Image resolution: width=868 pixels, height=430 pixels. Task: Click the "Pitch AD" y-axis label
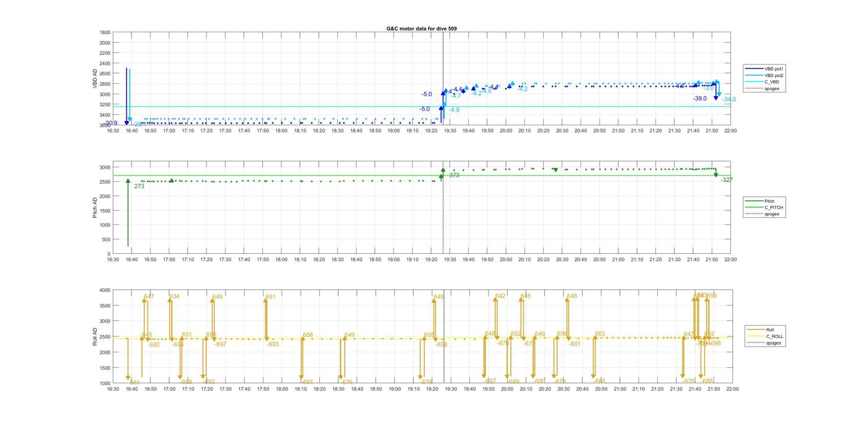click(95, 208)
